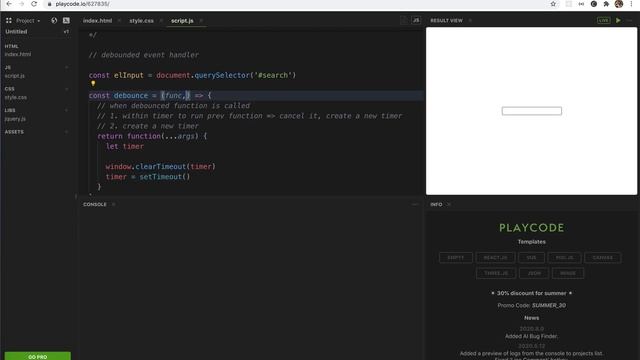Open the Result View more options menu
Image resolution: width=640 pixels, height=360 pixels.
click(x=629, y=20)
